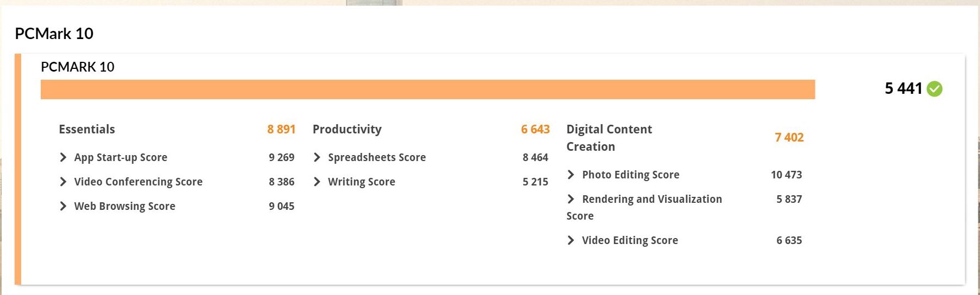980x295 pixels.
Task: Click the Productivity heading
Action: click(347, 129)
